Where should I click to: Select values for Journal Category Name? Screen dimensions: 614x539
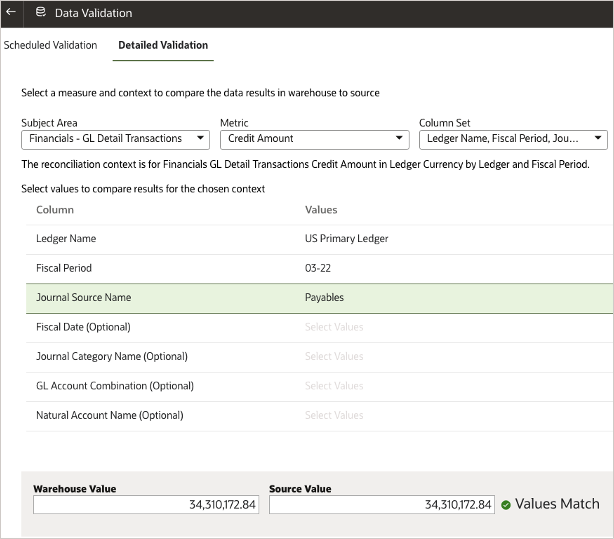[x=334, y=356]
